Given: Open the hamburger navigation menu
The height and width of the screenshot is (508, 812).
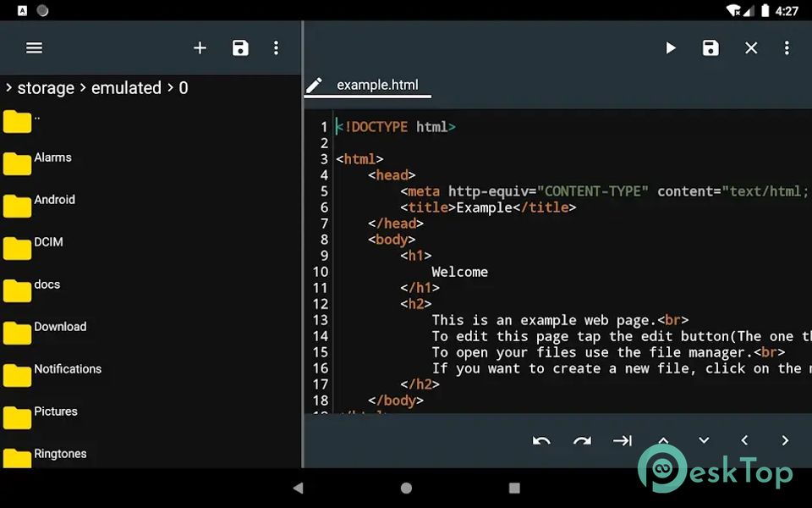Looking at the screenshot, I should (x=34, y=48).
